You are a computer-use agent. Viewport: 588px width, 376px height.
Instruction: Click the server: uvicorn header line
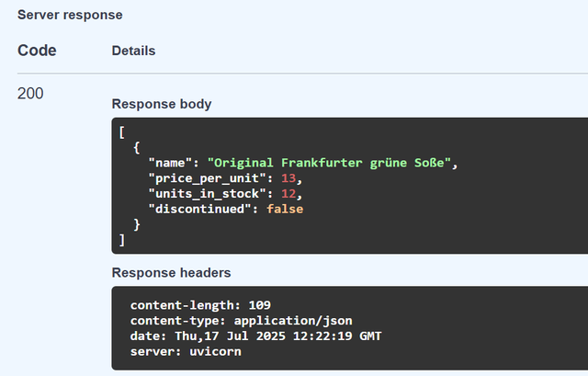tap(186, 351)
